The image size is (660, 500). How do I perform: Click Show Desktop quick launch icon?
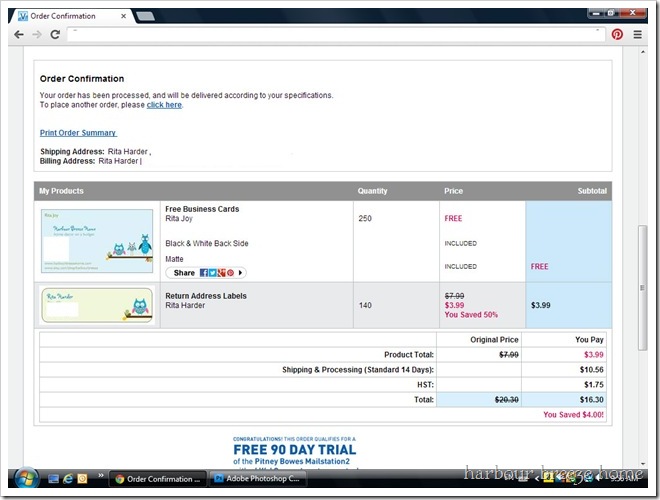(x=53, y=479)
